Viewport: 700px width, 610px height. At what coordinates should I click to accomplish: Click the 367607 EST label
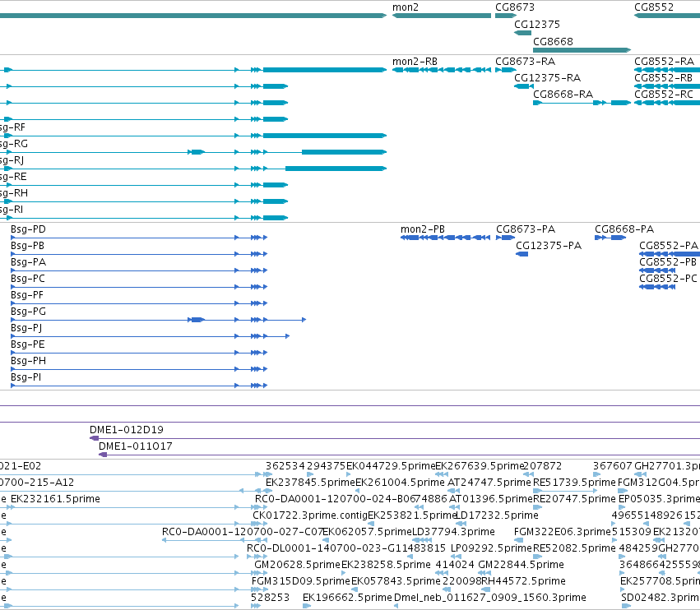[613, 466]
